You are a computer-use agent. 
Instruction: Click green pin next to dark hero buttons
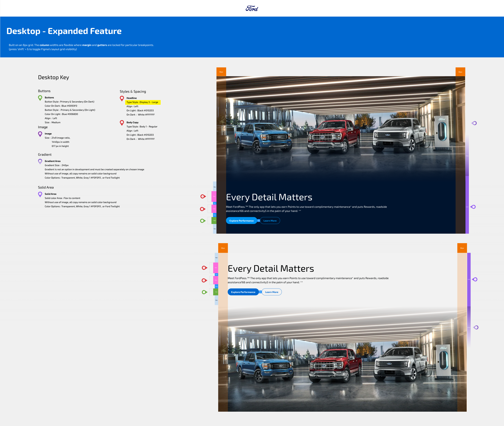pyautogui.click(x=203, y=221)
